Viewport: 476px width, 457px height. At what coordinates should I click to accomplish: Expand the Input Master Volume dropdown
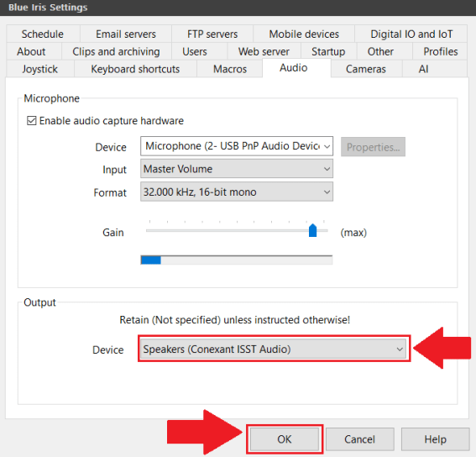click(237, 169)
